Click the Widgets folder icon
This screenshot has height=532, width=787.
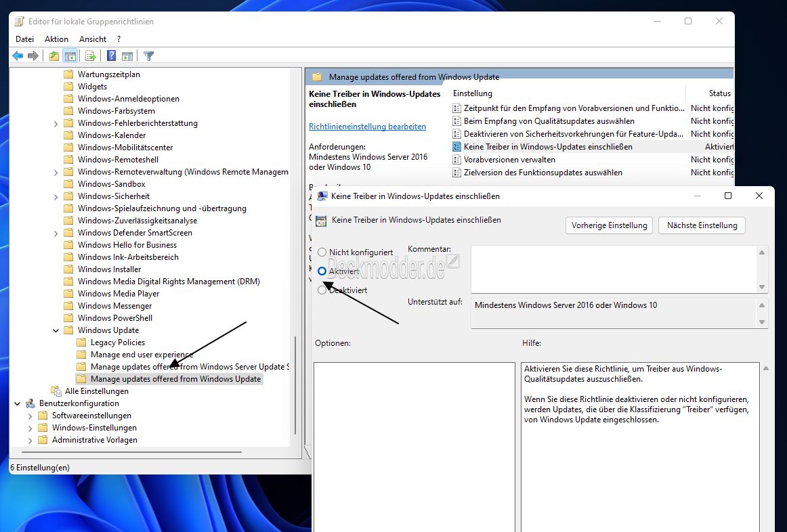[68, 87]
